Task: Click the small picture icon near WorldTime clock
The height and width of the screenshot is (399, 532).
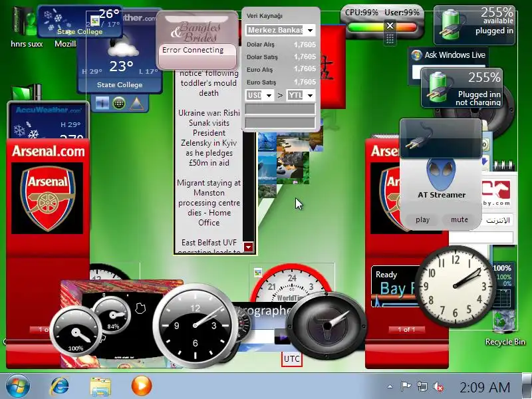Action: pos(258,273)
